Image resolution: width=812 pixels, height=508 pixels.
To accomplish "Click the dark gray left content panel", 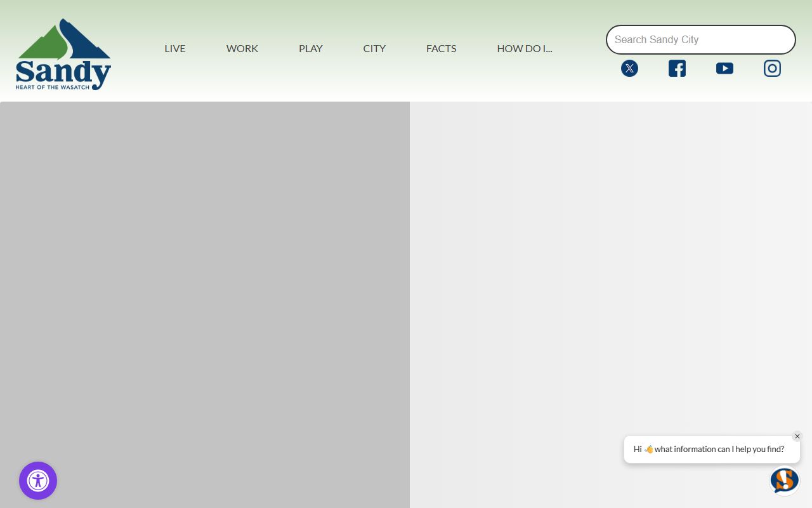I will coord(204,305).
